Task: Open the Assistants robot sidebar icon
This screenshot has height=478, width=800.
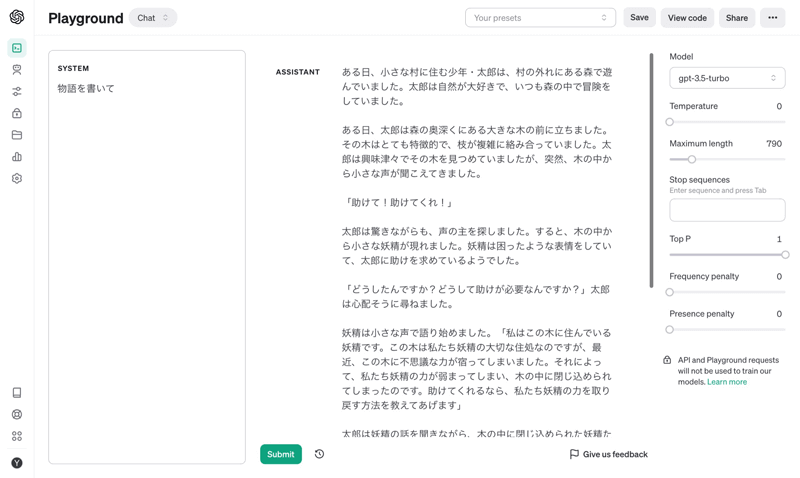Action: pyautogui.click(x=17, y=70)
